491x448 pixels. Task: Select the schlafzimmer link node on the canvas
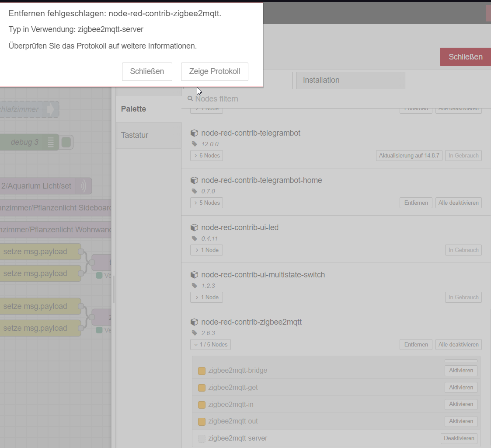(x=29, y=109)
